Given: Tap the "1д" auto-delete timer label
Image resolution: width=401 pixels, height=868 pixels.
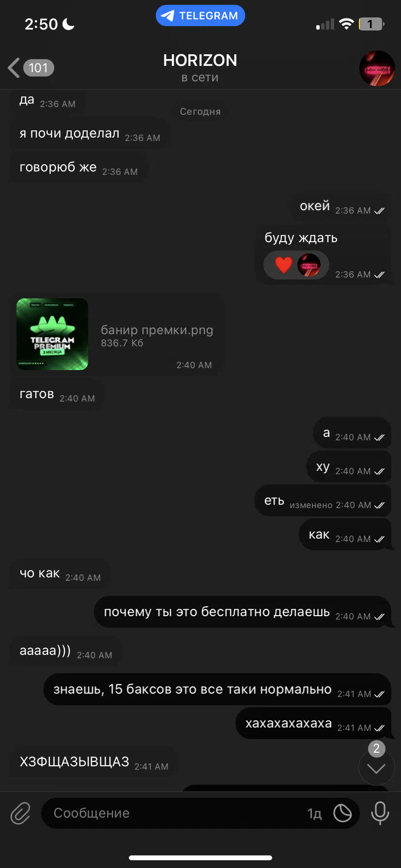Looking at the screenshot, I should coord(314,814).
